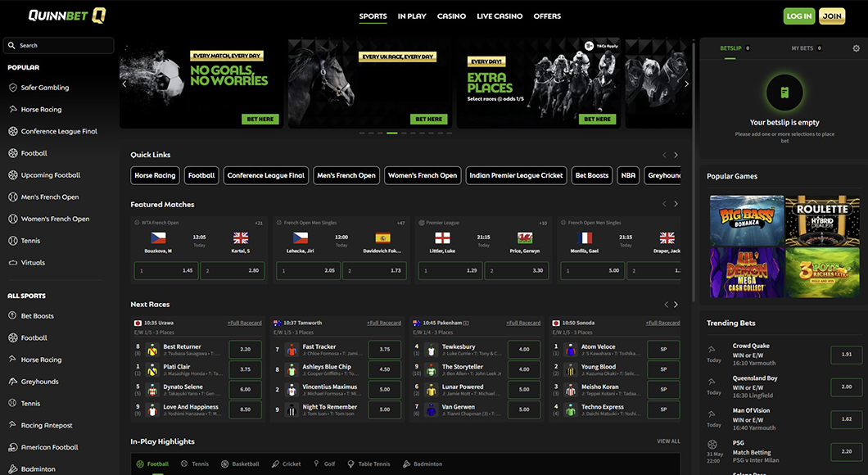This screenshot has width=868, height=475.
Task: Advance banner carousel with right arrow
Action: click(x=686, y=84)
